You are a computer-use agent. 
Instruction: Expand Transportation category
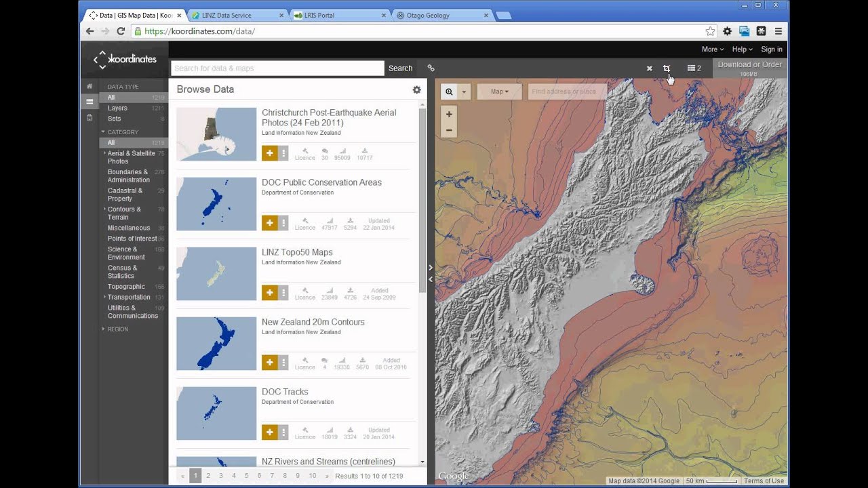(104, 297)
